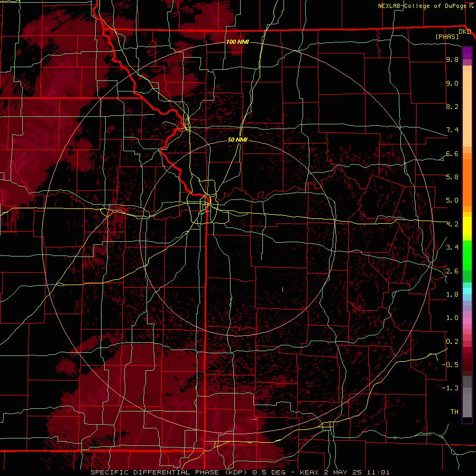Image resolution: width=476 pixels, height=476 pixels.
Task: Click the 9.0 value on the color scale
Action: [x=452, y=84]
